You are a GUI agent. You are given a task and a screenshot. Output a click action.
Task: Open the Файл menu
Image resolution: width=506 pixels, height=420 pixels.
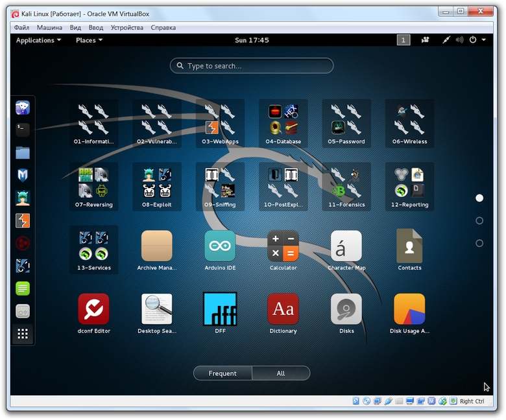pos(21,28)
